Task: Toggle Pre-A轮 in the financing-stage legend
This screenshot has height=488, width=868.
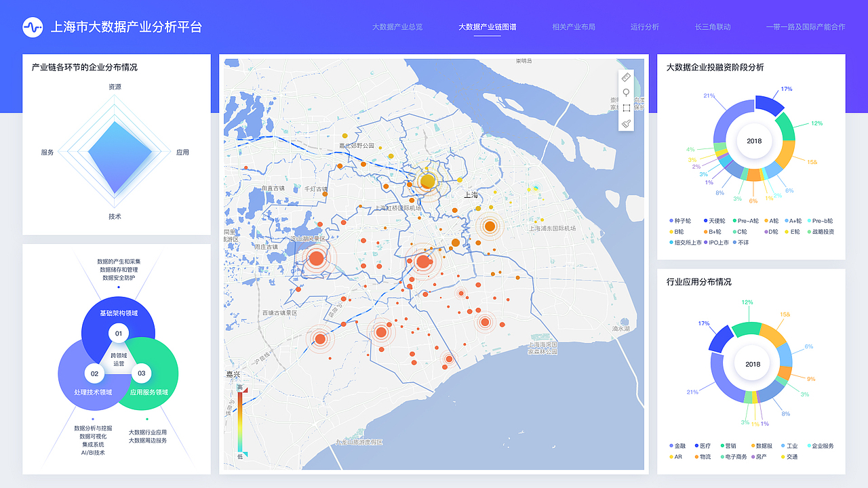Action: click(x=745, y=221)
